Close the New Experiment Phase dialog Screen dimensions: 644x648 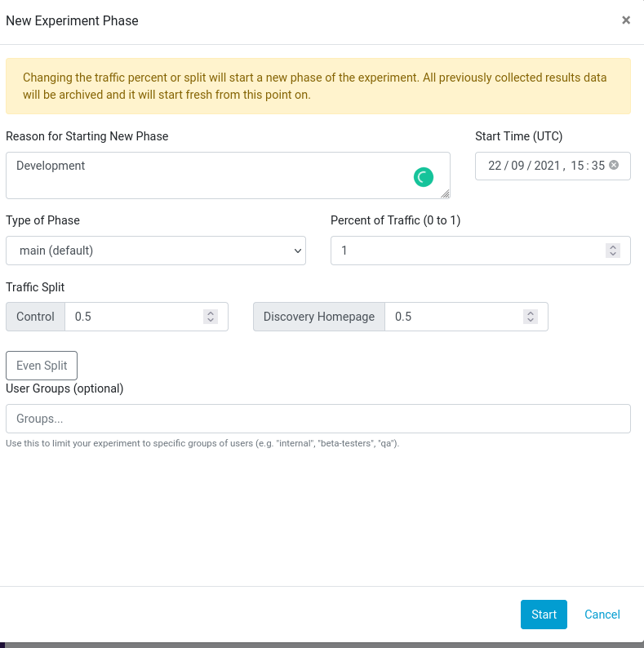click(626, 20)
